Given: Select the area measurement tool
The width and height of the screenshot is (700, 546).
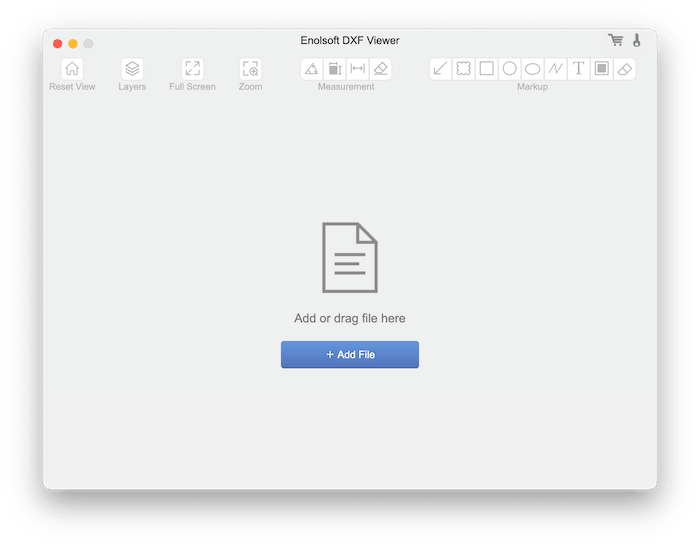Looking at the screenshot, I should coord(335,69).
